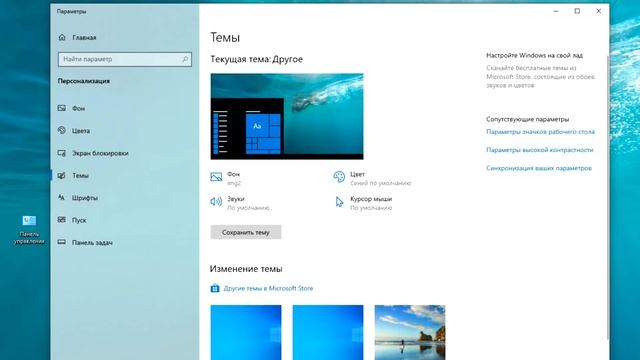Select the second blue Windows theme thumbnail
The width and height of the screenshot is (640, 360).
pyautogui.click(x=328, y=332)
